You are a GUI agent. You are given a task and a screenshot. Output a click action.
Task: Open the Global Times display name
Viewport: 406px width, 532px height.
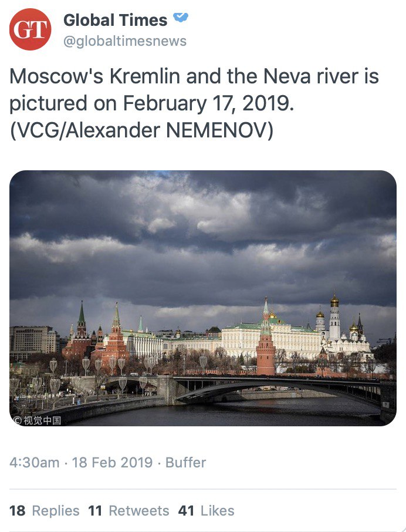pos(115,20)
